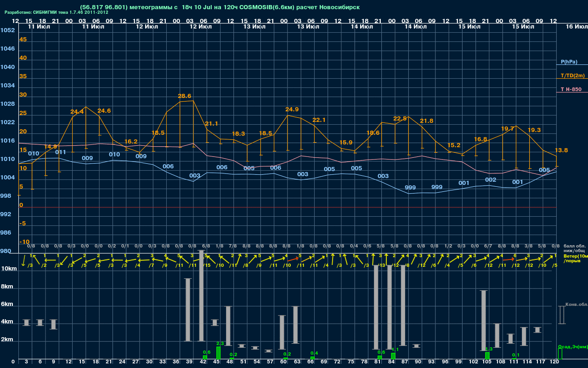Click the 'Разработано: СИБНИГМИ' credit line
588x368 pixels.
tap(57, 12)
